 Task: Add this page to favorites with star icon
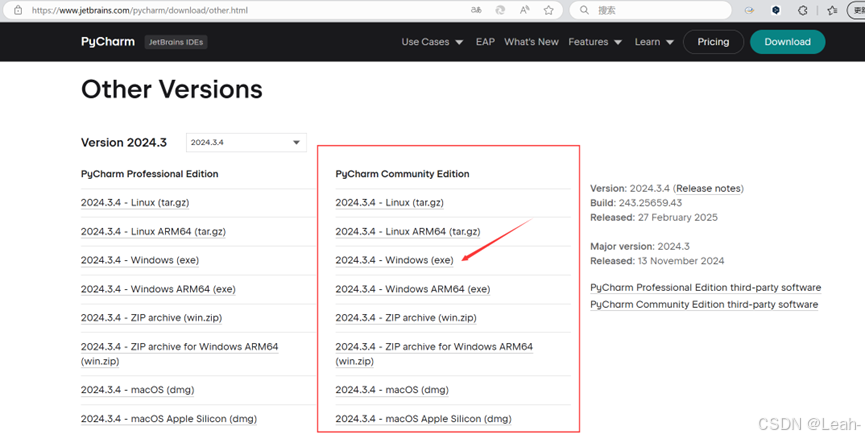pos(548,10)
